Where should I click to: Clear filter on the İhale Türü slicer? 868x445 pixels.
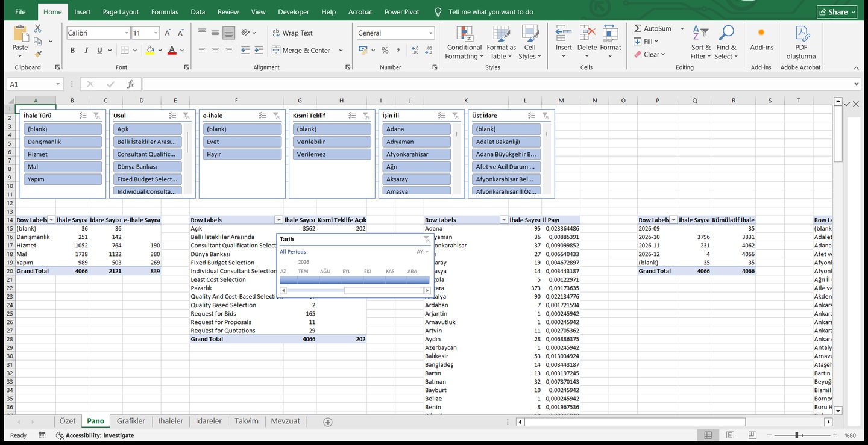pyautogui.click(x=96, y=116)
